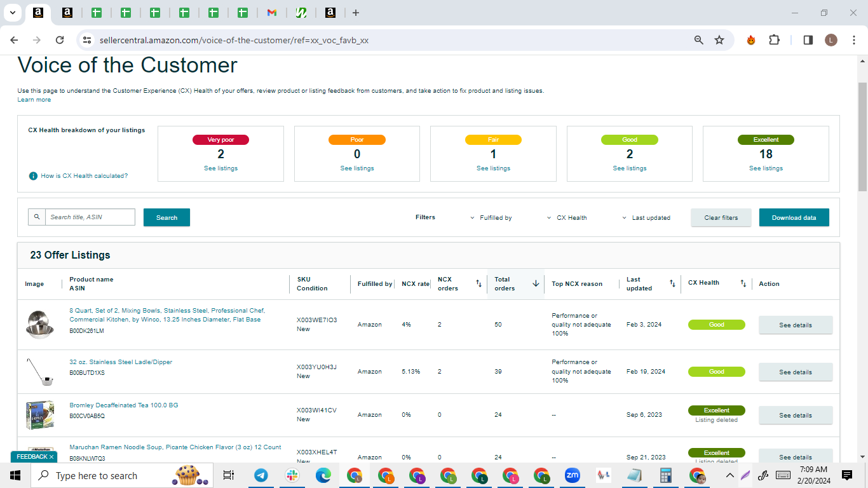See listings under Very poor

(220, 168)
